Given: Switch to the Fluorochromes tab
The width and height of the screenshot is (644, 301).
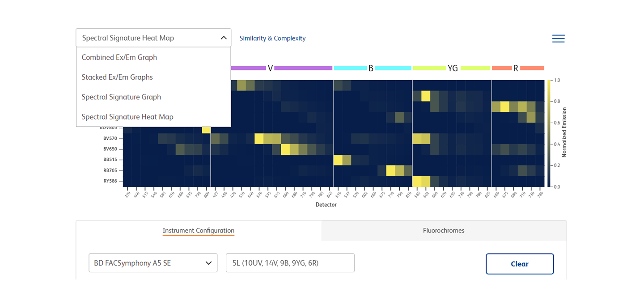Looking at the screenshot, I should tap(444, 231).
